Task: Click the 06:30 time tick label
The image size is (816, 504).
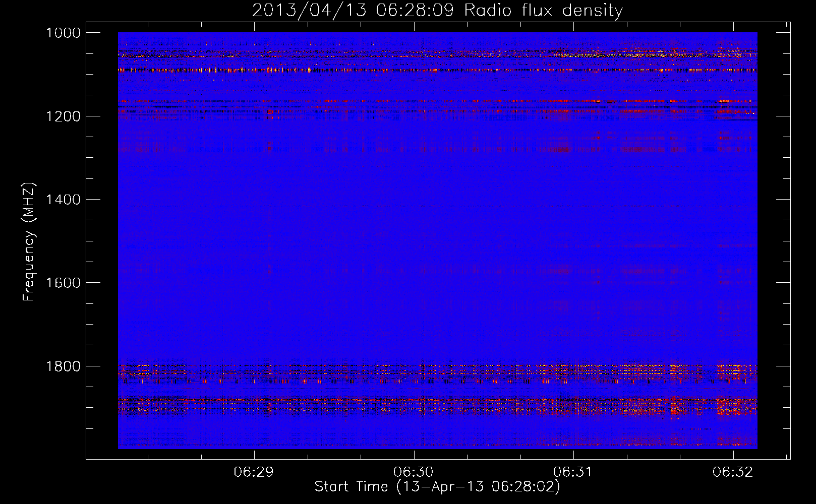Action: click(414, 472)
